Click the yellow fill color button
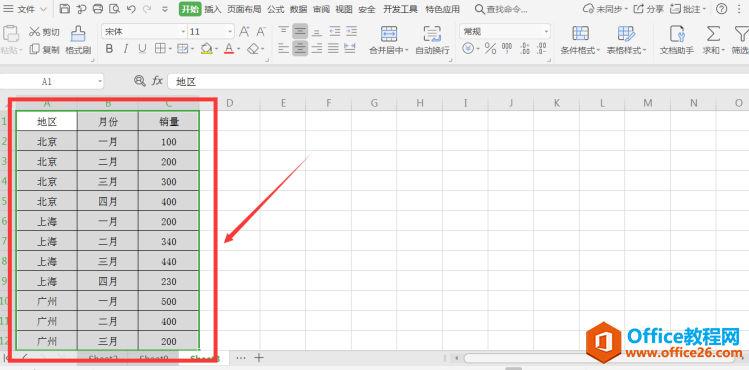This screenshot has height=370, width=749. coord(206,49)
